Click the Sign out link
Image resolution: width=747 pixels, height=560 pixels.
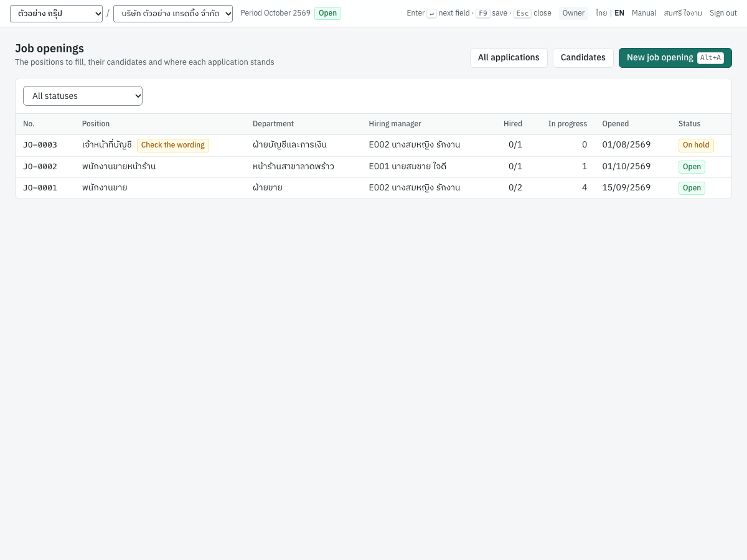coord(723,13)
